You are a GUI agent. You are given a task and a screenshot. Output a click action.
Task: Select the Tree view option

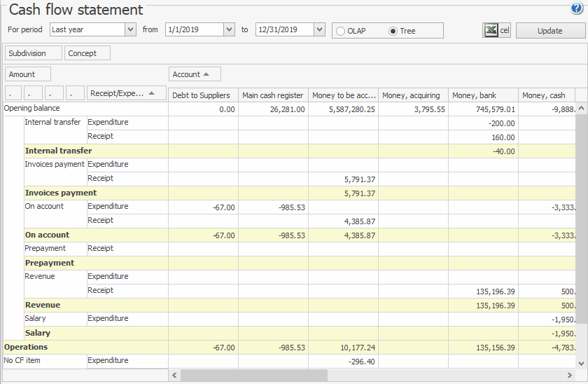(393, 31)
